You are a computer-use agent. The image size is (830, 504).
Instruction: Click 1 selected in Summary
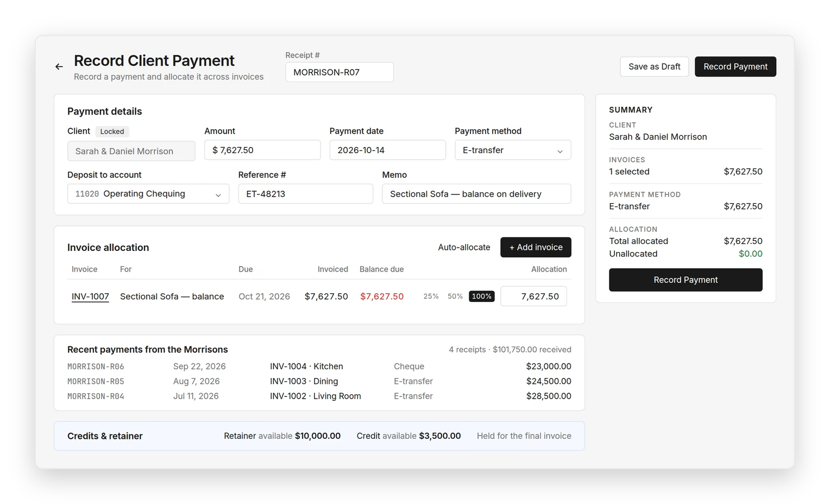click(x=629, y=172)
